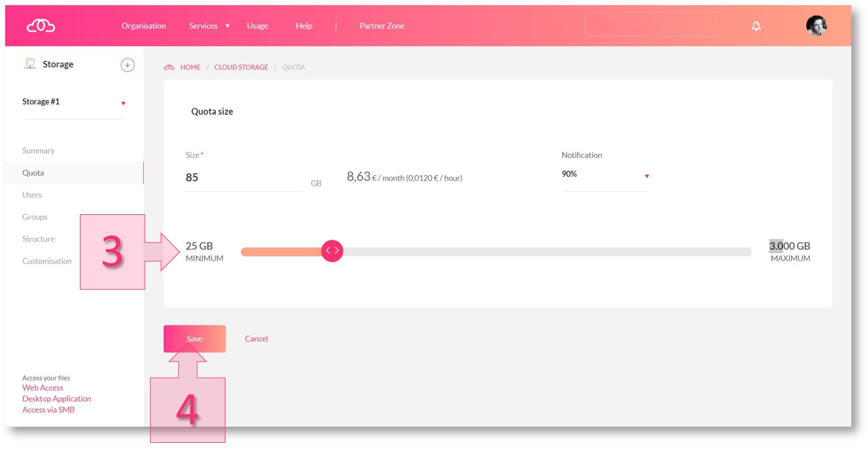The image size is (868, 471).
Task: Navigate to CLOUD STORAGE breadcrumb
Action: pos(241,67)
